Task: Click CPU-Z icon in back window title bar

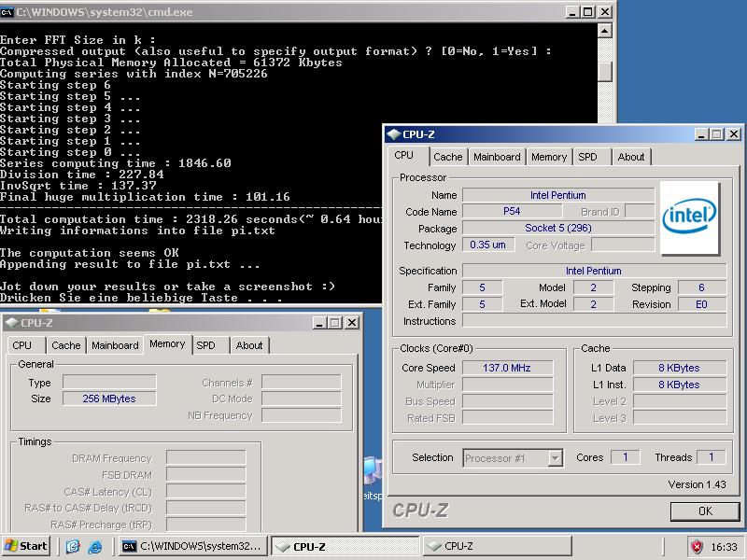Action: tap(11, 323)
